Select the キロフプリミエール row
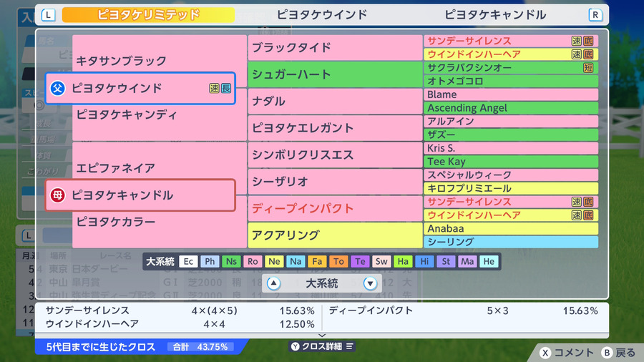The width and height of the screenshot is (644, 362). tap(511, 188)
